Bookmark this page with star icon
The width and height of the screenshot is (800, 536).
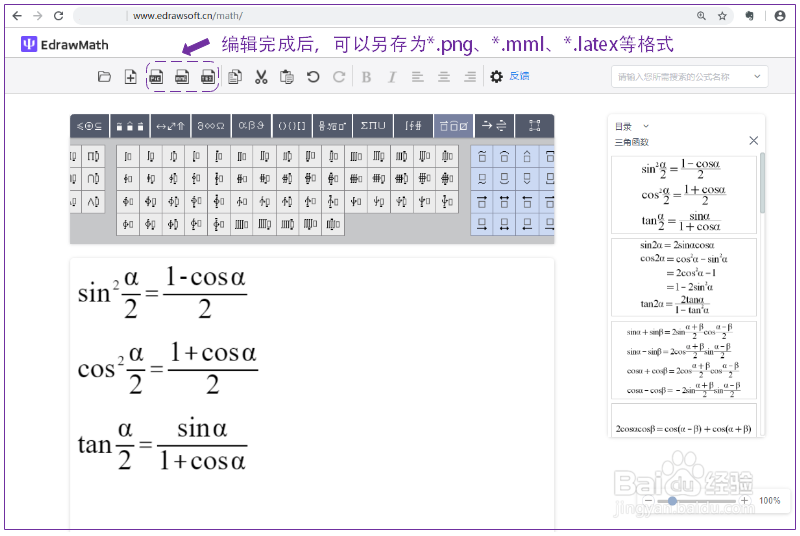click(722, 16)
